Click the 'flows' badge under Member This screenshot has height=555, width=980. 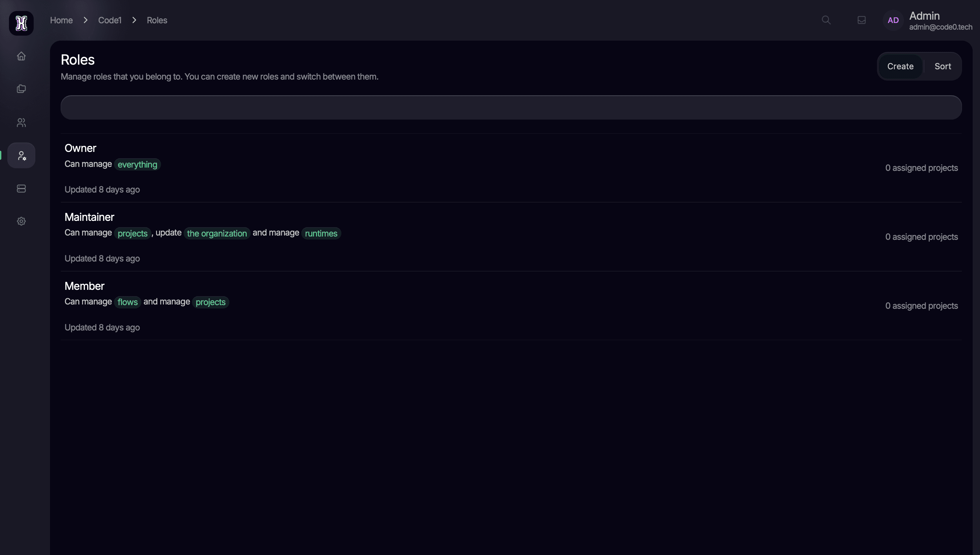[127, 302]
